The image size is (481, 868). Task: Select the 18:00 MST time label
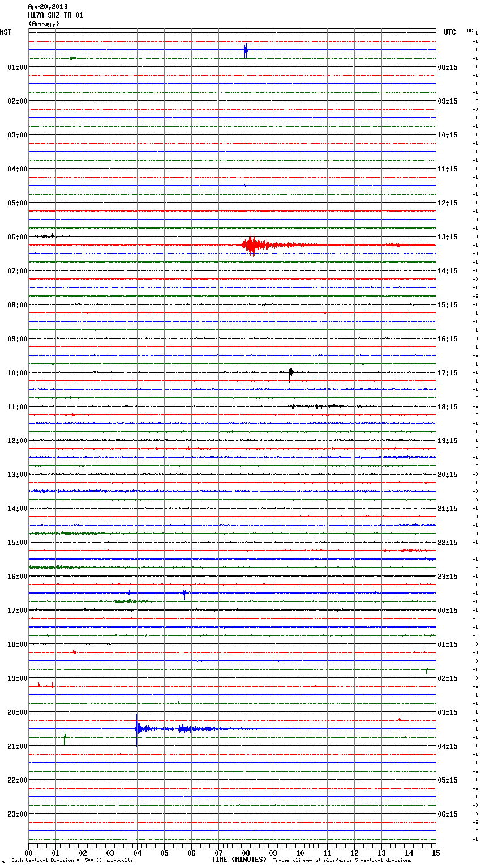point(18,644)
